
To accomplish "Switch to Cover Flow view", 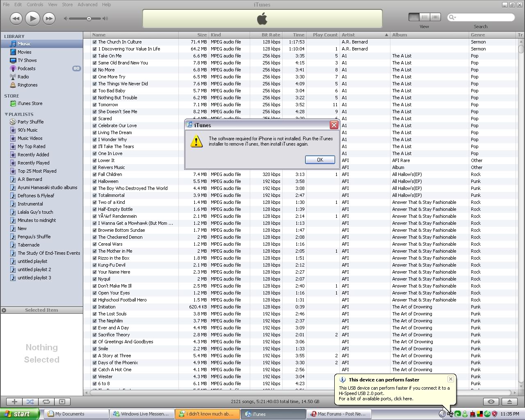I will pos(435,17).
